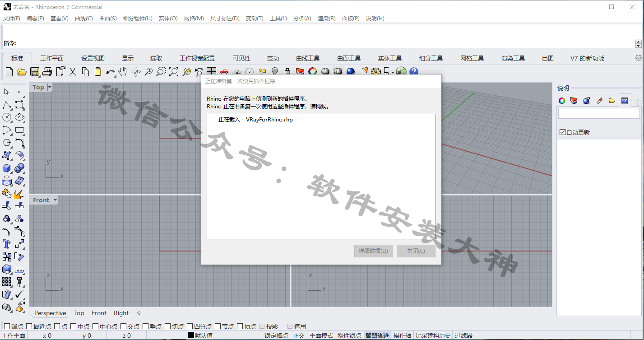Select the Pan hand tool
This screenshot has height=340, width=644.
[x=122, y=72]
